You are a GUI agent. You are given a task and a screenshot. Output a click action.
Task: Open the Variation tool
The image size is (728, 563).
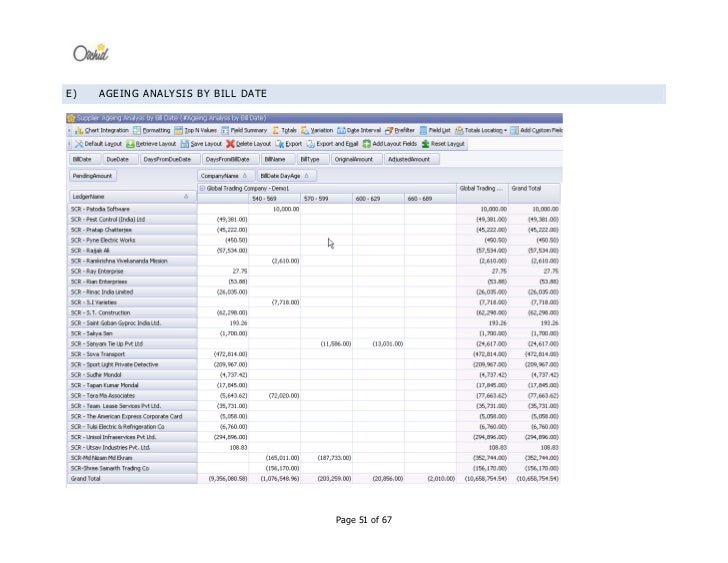click(317, 130)
